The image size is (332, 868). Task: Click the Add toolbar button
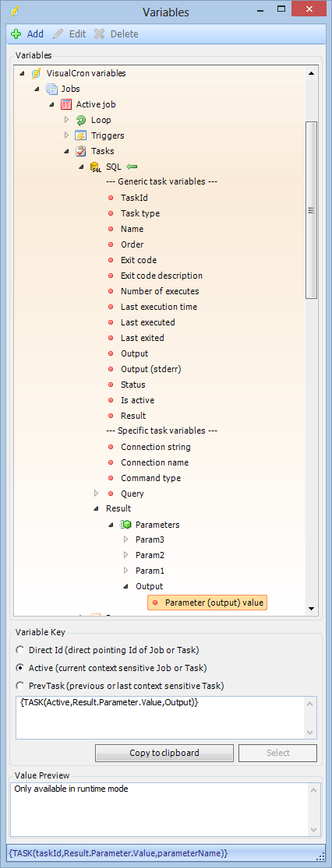(x=27, y=33)
